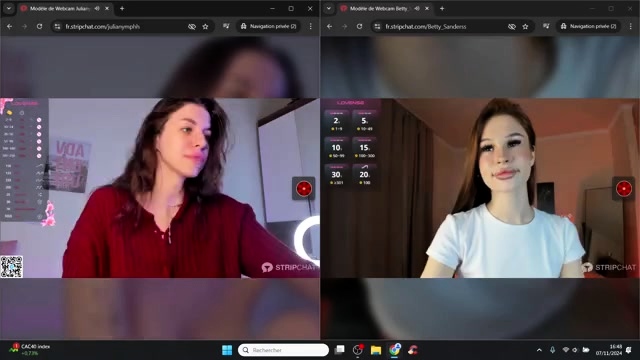Screen dimensions: 640x360
Task: Click the red record button on left video
Action: coord(304,189)
